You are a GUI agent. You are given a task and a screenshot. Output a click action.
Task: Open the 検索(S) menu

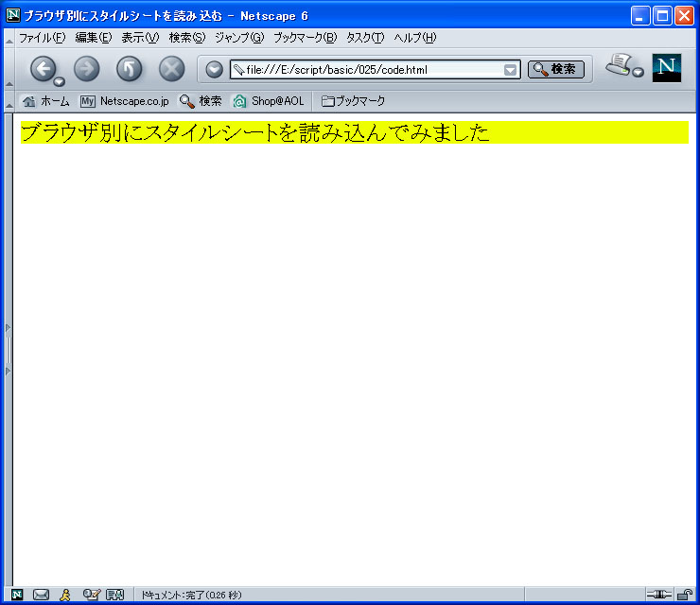[187, 38]
